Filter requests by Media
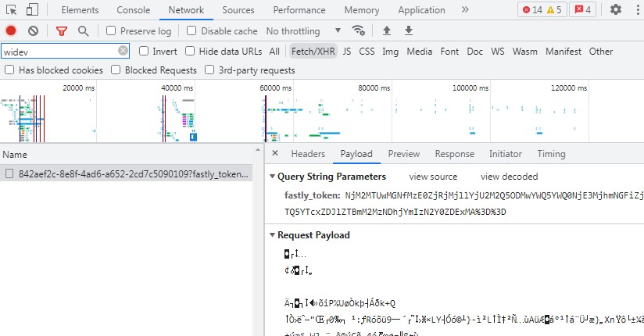 click(x=420, y=52)
